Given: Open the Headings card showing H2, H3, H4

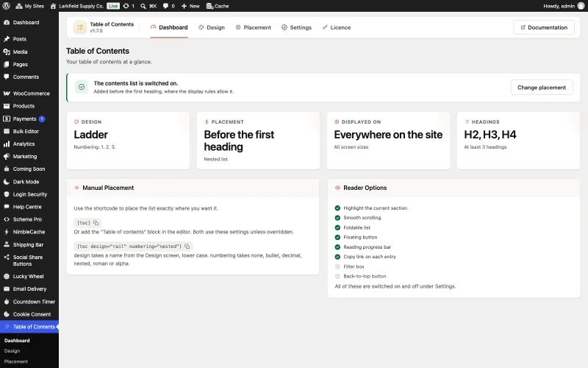Looking at the screenshot, I should click(x=518, y=141).
